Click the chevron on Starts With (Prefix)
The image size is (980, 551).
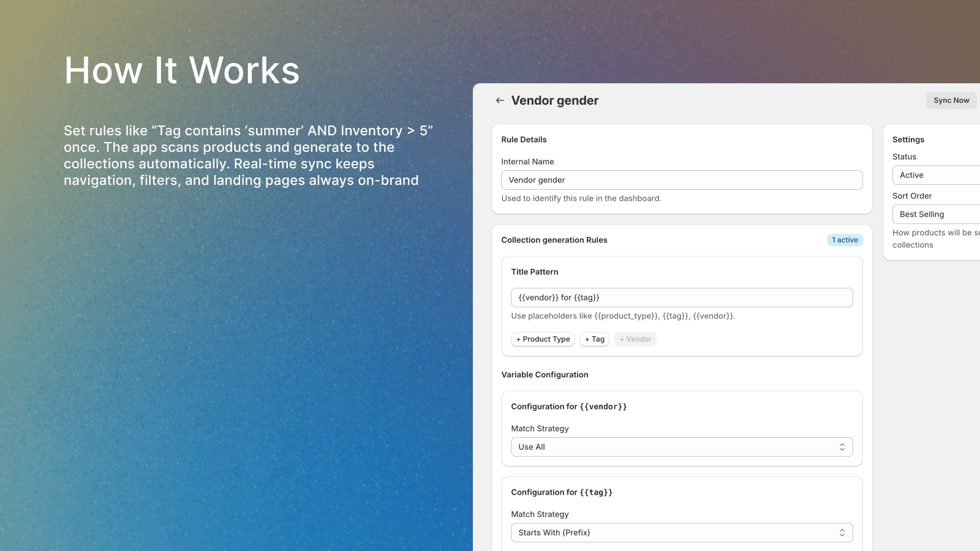(843, 533)
